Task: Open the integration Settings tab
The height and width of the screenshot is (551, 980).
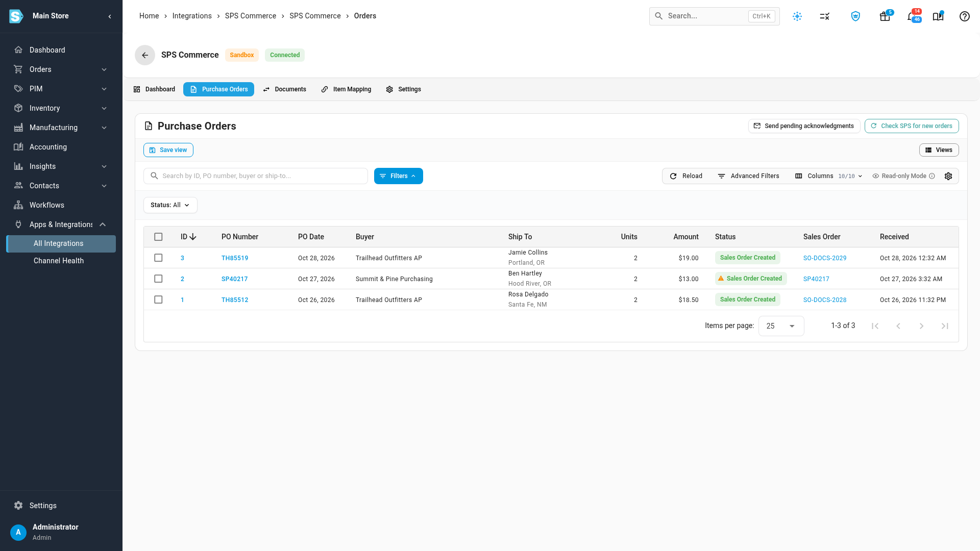Action: 404,89
